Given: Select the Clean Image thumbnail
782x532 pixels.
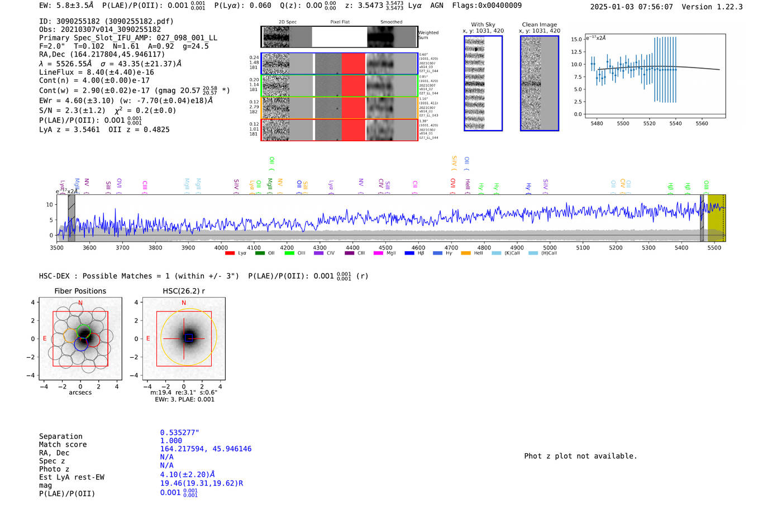Looking at the screenshot, I should pyautogui.click(x=539, y=83).
